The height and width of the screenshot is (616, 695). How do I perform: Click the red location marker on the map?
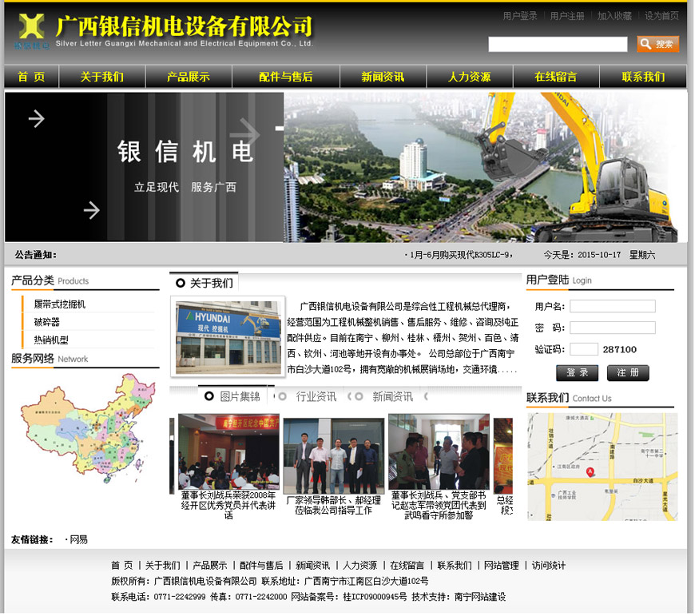pos(590,472)
